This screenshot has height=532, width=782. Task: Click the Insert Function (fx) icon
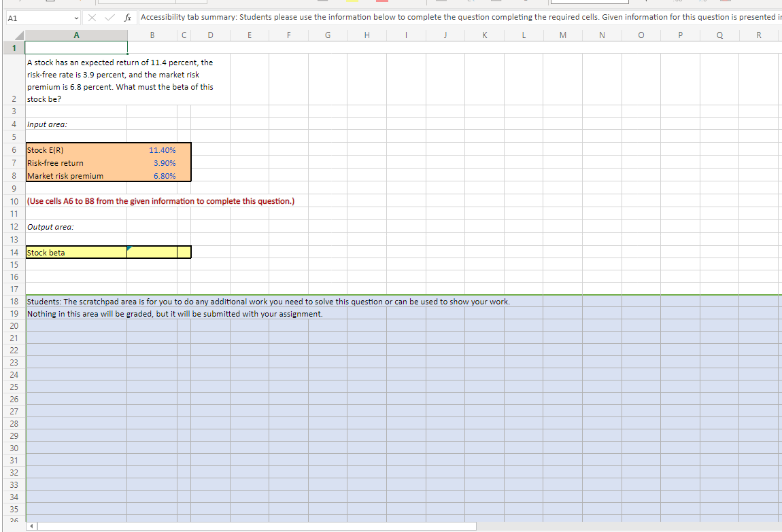pyautogui.click(x=128, y=18)
